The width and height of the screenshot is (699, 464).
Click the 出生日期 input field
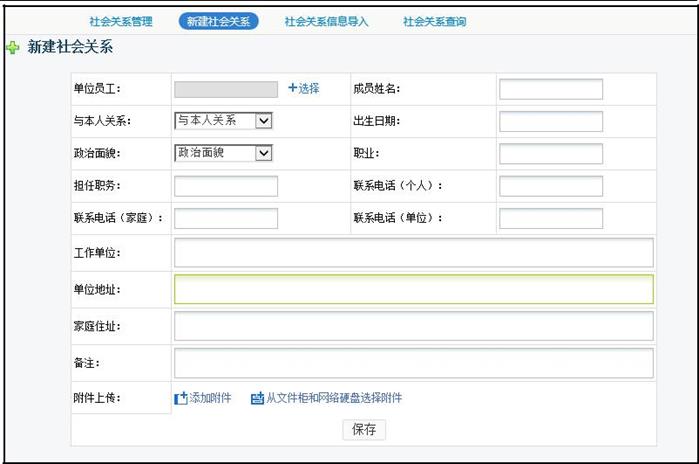pyautogui.click(x=551, y=121)
